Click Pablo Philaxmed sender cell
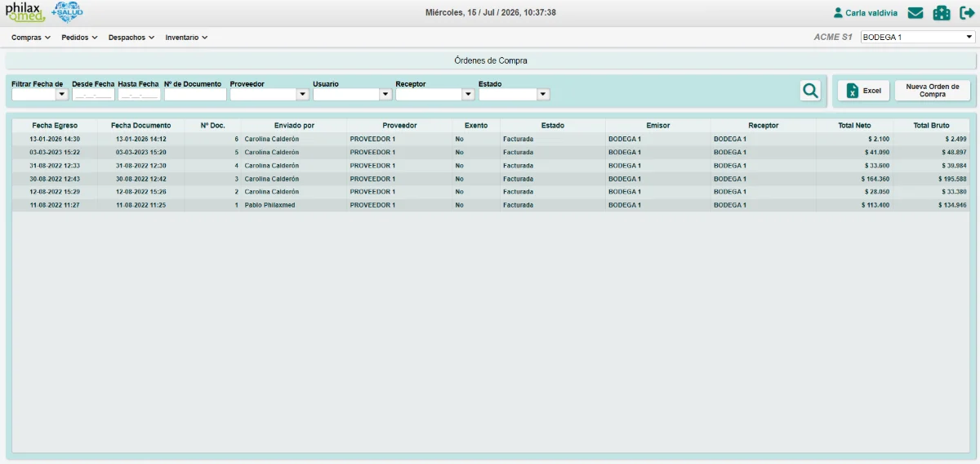980x464 pixels. [294, 205]
